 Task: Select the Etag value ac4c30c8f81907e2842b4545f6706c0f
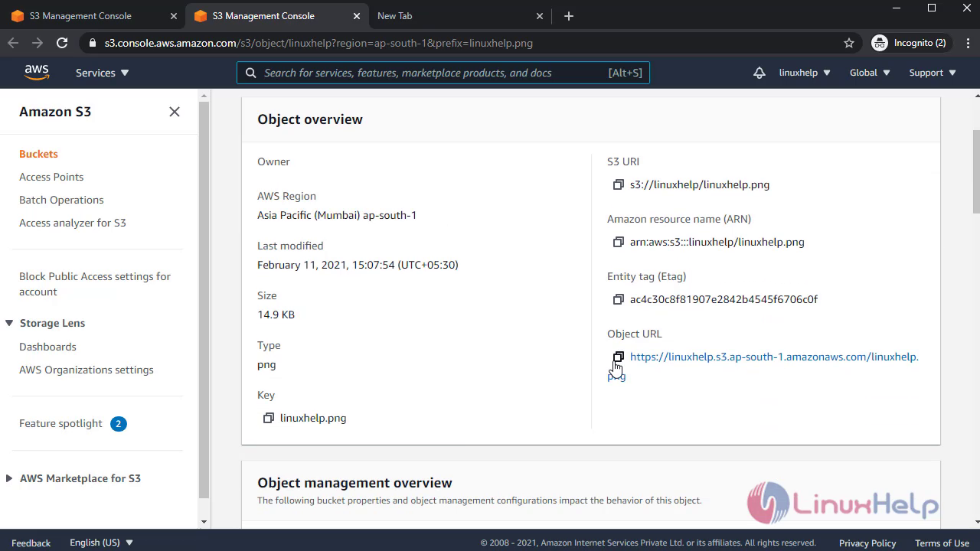click(724, 299)
